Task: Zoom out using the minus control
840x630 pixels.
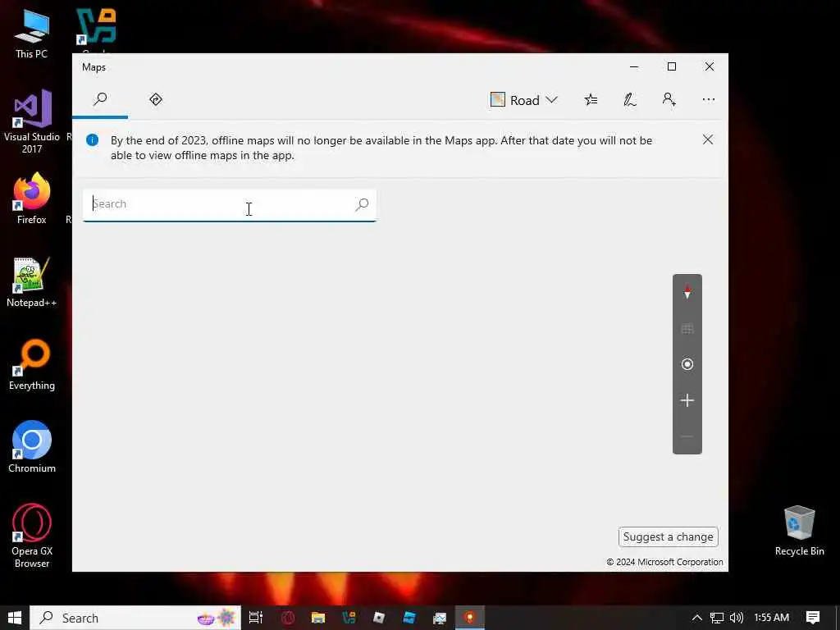Action: pyautogui.click(x=687, y=436)
